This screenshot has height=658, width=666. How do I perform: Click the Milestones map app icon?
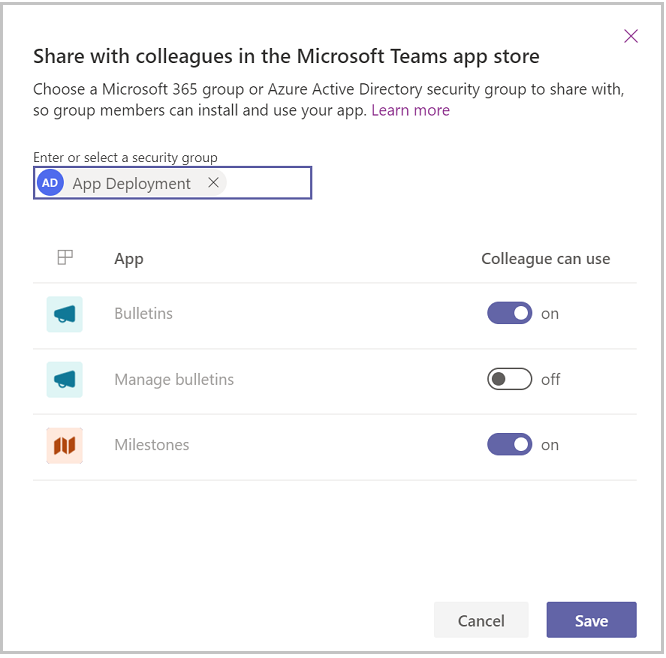tap(65, 446)
